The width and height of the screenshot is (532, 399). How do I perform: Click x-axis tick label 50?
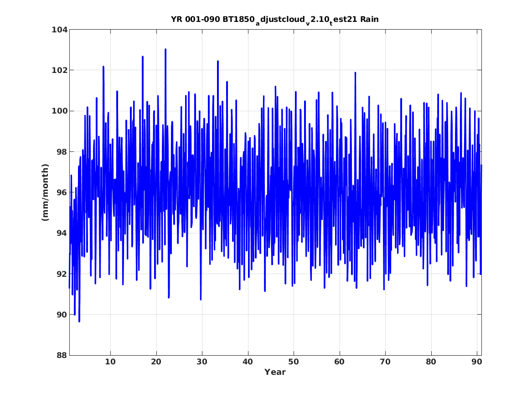pos(294,362)
